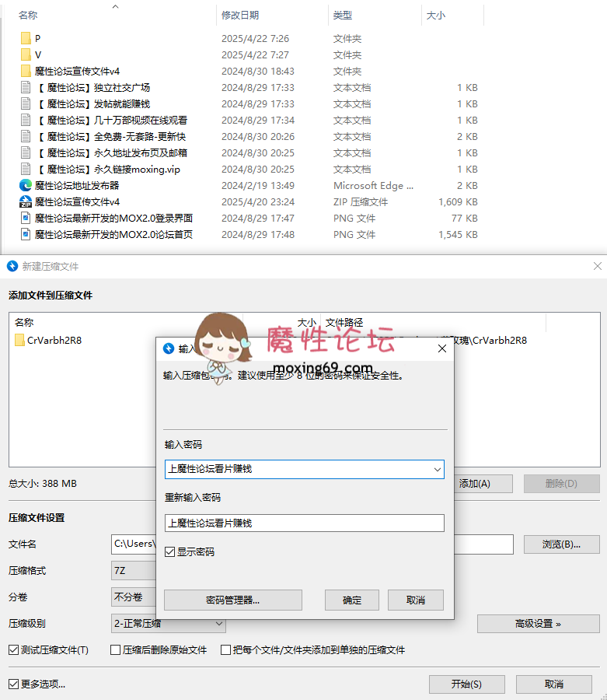Screen dimensions: 607x700
Task: Select 魔性论坛最新开发的MOX2.0登录界面 file name
Action: coord(113,219)
